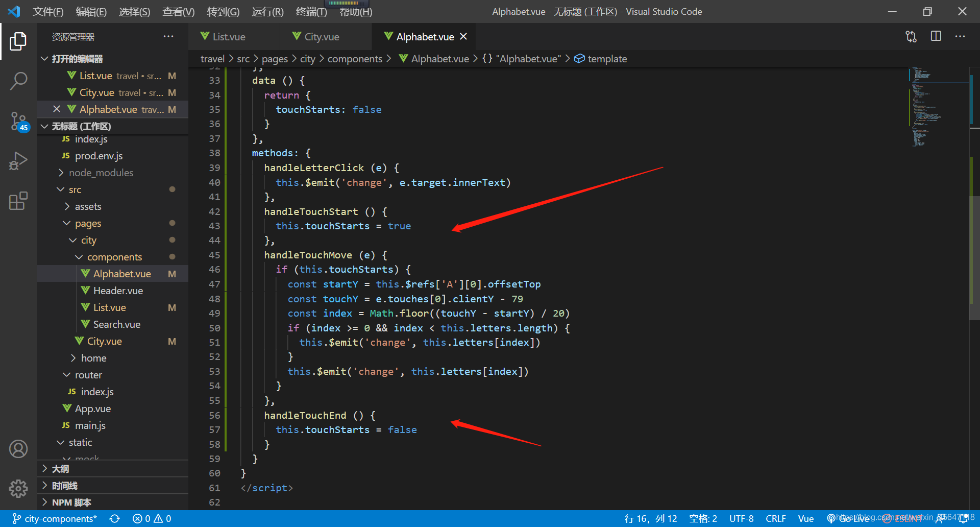Click the Open Changes compare icon
Screen dimensions: 980x527
click(x=911, y=37)
